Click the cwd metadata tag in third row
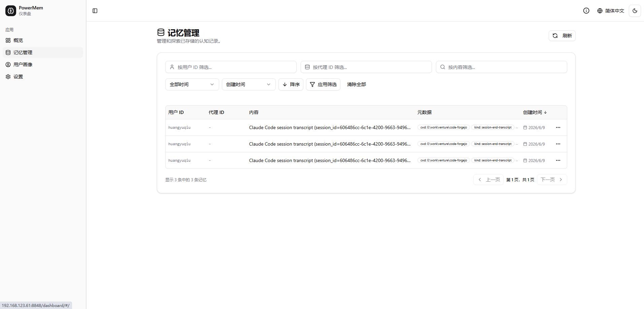The height and width of the screenshot is (309, 644). coord(444,160)
